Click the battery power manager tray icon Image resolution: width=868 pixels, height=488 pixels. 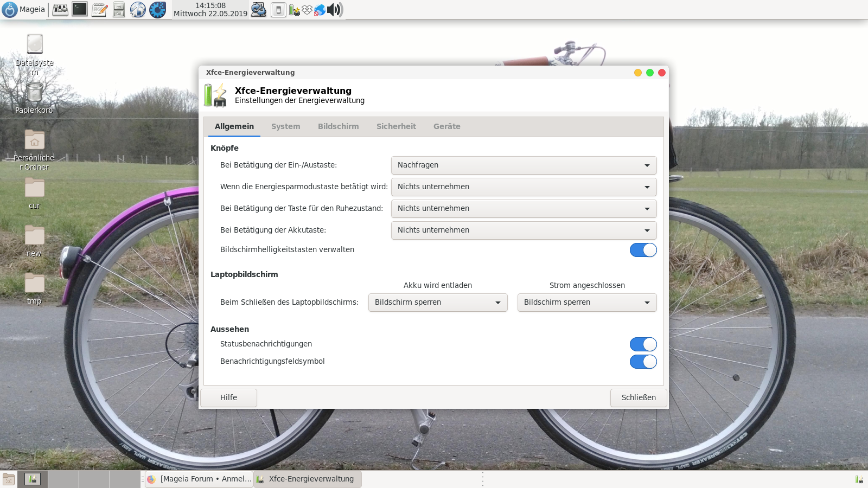tap(294, 10)
